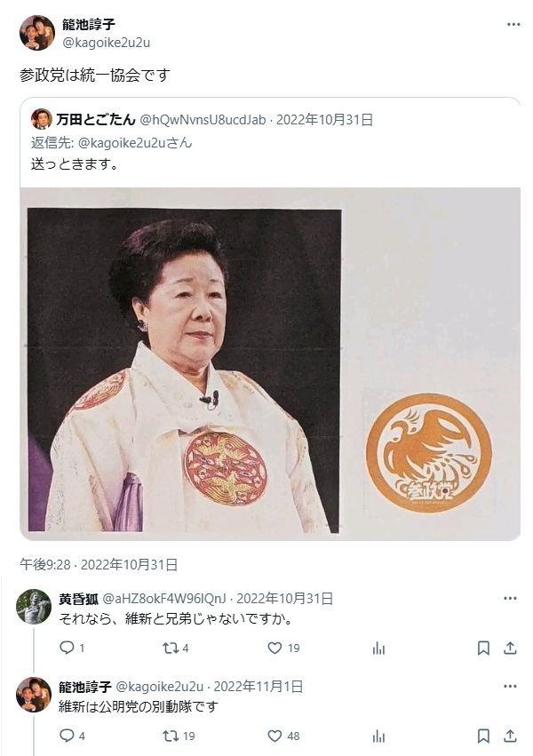The width and height of the screenshot is (533, 756).
Task: Share 籠池諄子's reply dated 11月1日
Action: [510, 736]
